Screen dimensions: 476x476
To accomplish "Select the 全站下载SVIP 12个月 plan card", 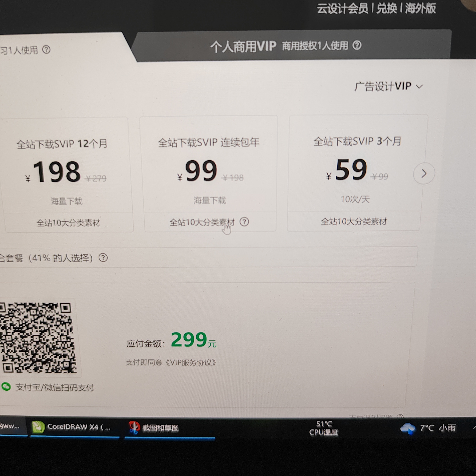I will (66, 172).
